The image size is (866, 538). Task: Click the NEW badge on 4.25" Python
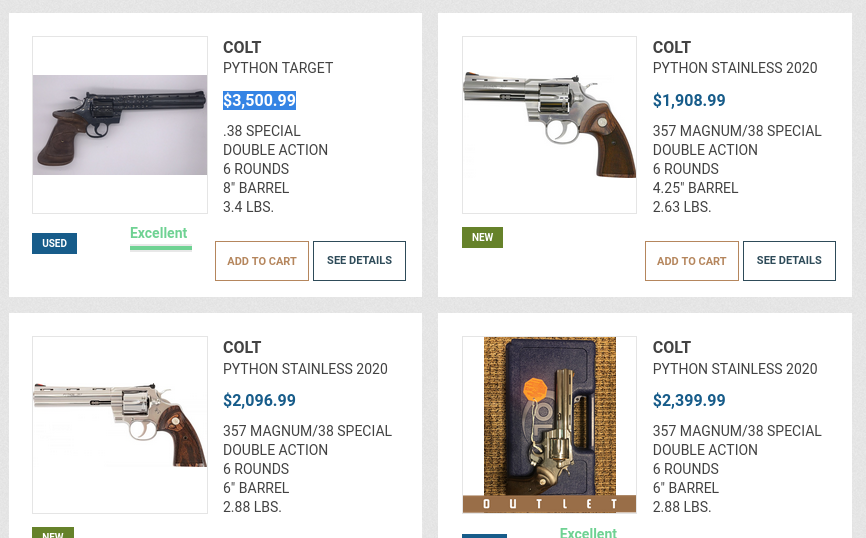(x=482, y=238)
